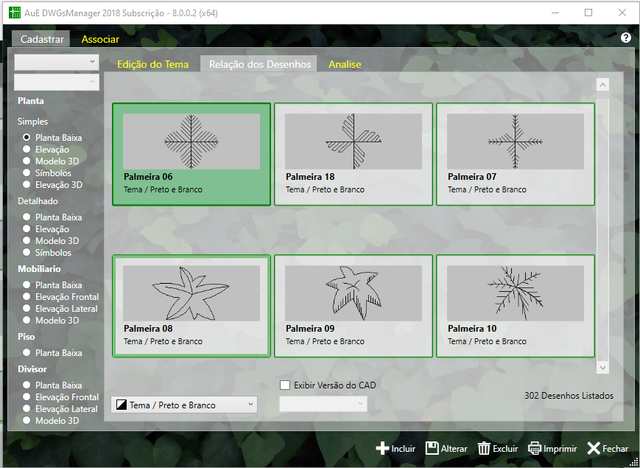Switch to the Edição do Tema tab
640x468 pixels.
click(x=152, y=64)
